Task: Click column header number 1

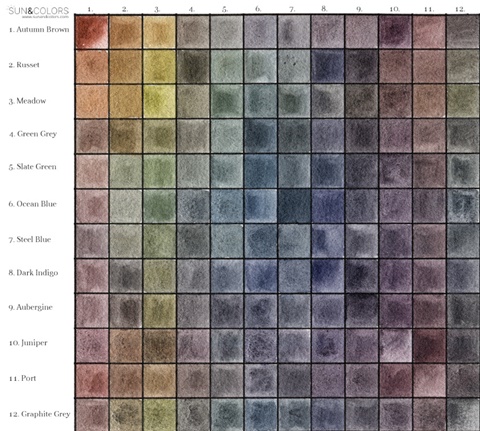Action: (x=90, y=9)
